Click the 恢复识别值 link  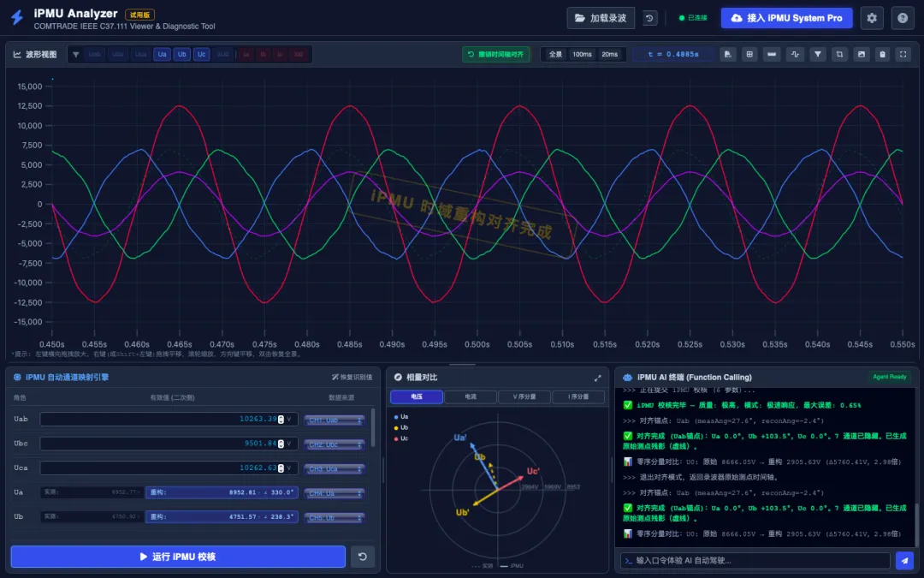point(352,378)
